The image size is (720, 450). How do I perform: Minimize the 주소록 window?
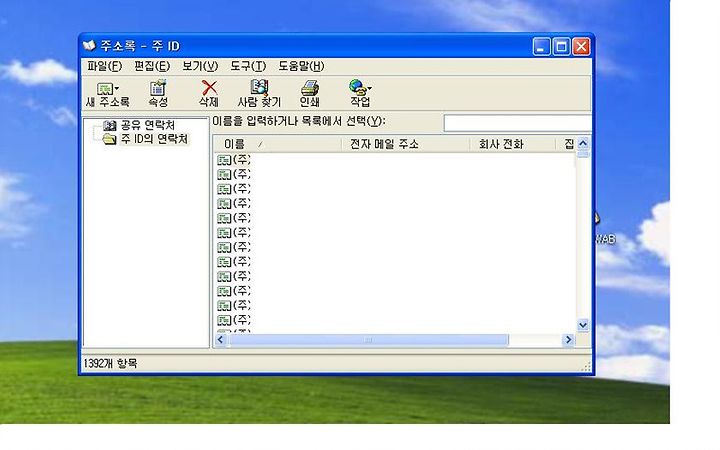[541, 46]
